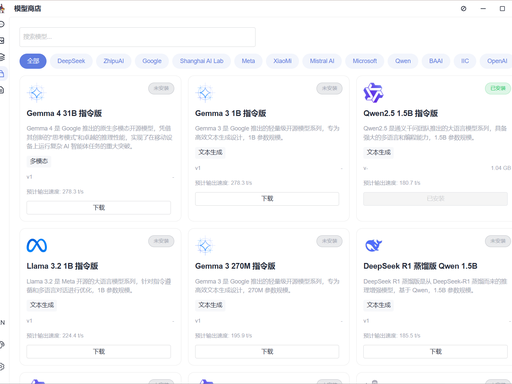Image resolution: width=512 pixels, height=384 pixels.
Task: Click 未安装 badge on Gemma 4 31B card
Action: [161, 88]
